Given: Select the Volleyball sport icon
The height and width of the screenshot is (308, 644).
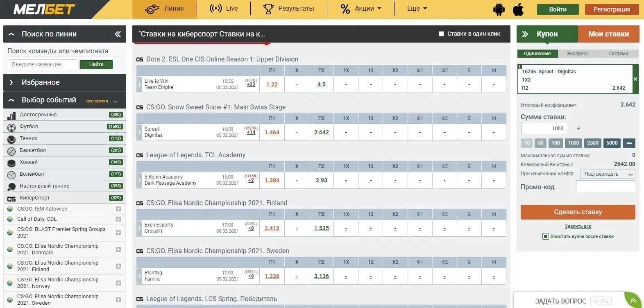Looking at the screenshot, I should (x=11, y=174).
